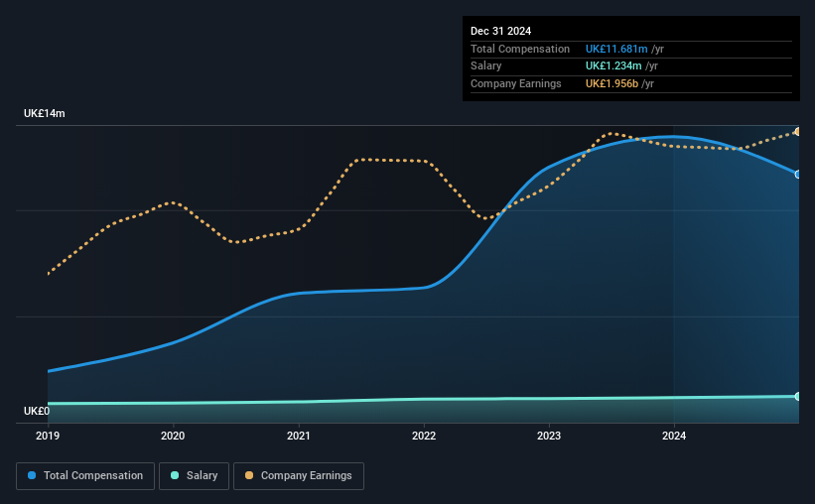Screen dimensions: 815x504
Task: Click the 2022 x-axis label
Action: point(424,436)
